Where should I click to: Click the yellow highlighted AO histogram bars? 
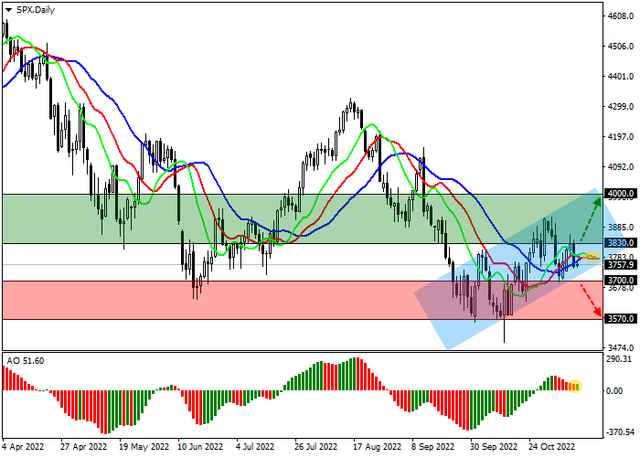(574, 386)
